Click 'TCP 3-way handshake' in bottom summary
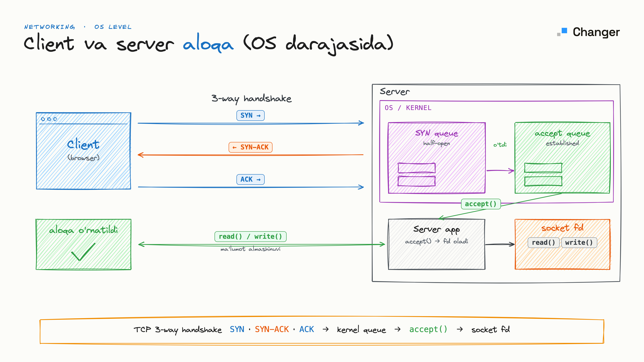Screen dimensions: 644x362 coord(178,330)
